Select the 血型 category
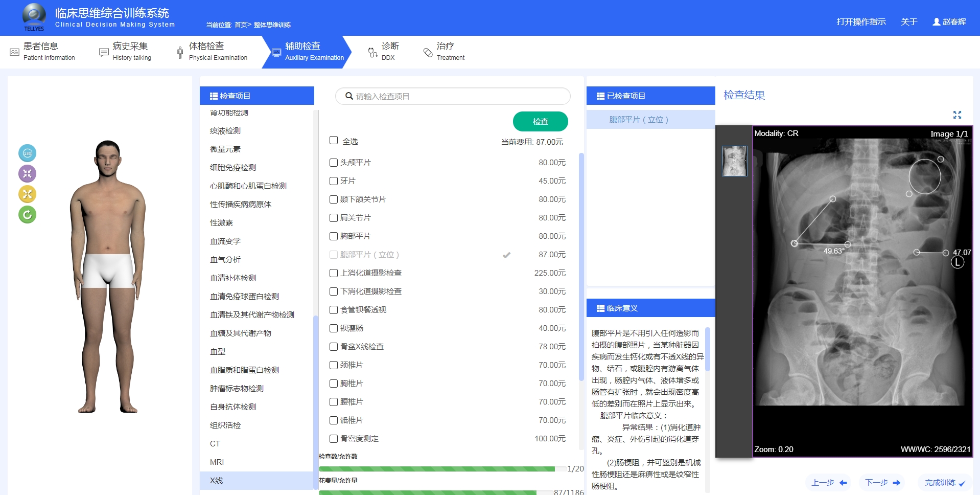The height and width of the screenshot is (495, 980). tap(256, 352)
